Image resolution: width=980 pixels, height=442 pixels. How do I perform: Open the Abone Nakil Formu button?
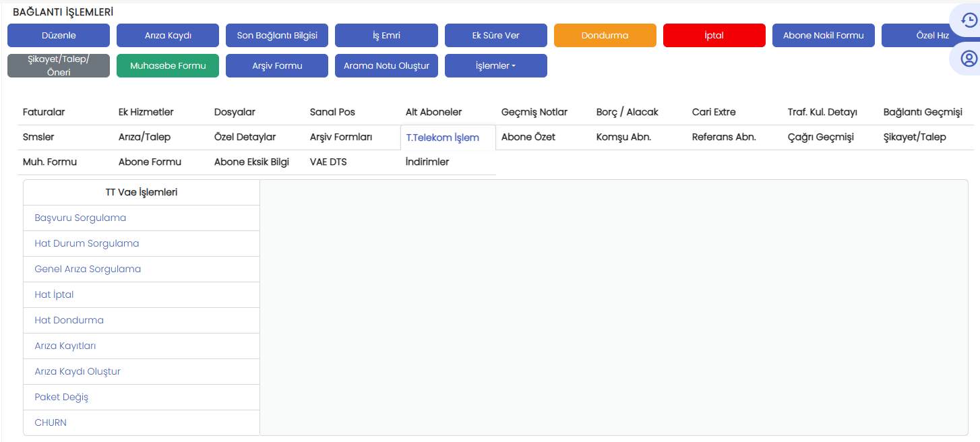[x=824, y=36]
